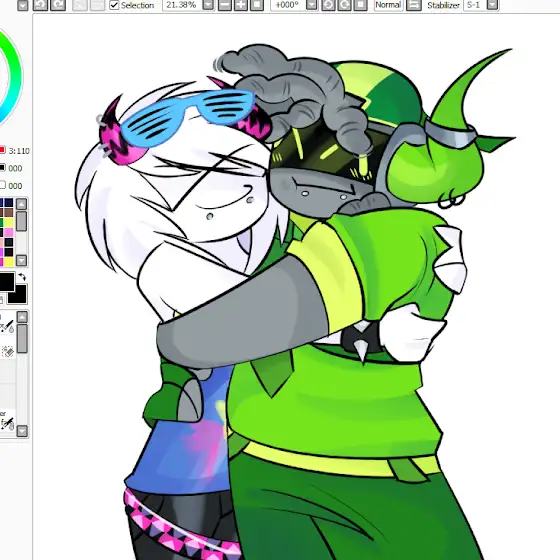Reset zoom with square icon after plus

click(x=257, y=5)
